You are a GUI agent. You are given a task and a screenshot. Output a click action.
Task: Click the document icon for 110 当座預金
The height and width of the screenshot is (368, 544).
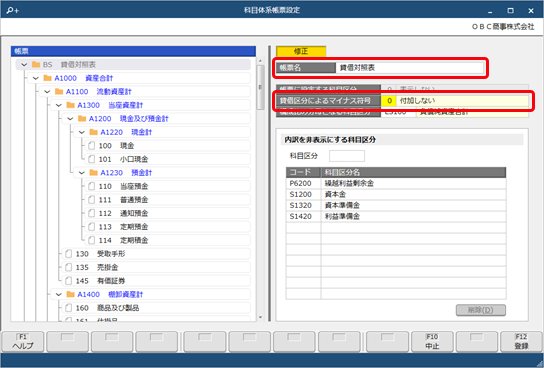pyautogui.click(x=92, y=186)
